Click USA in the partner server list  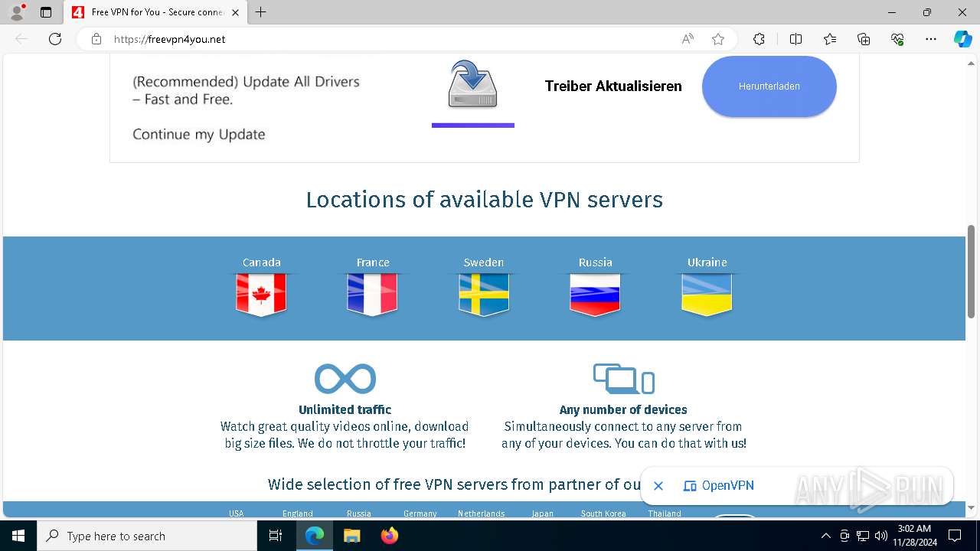[236, 514]
